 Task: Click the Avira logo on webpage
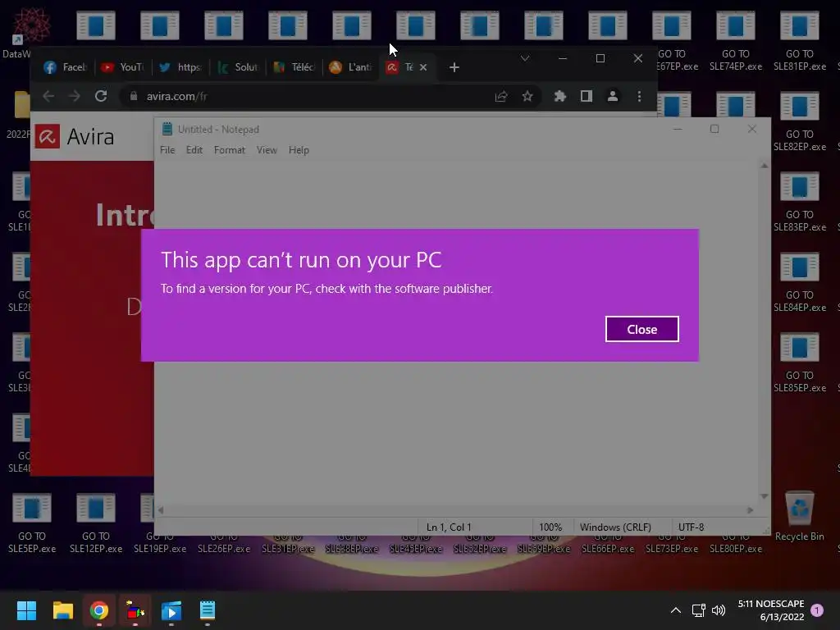[75, 137]
